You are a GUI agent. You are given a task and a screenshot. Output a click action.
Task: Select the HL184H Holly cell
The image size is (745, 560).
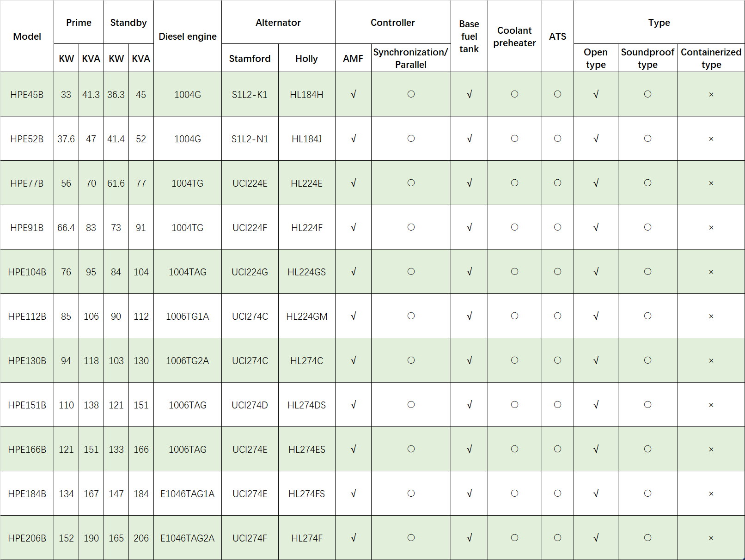click(307, 94)
